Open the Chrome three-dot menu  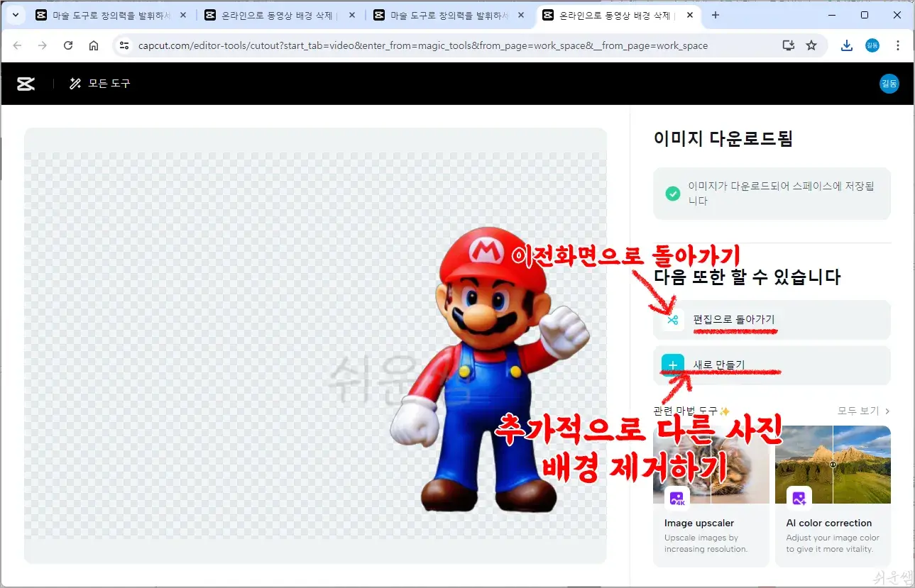point(898,45)
